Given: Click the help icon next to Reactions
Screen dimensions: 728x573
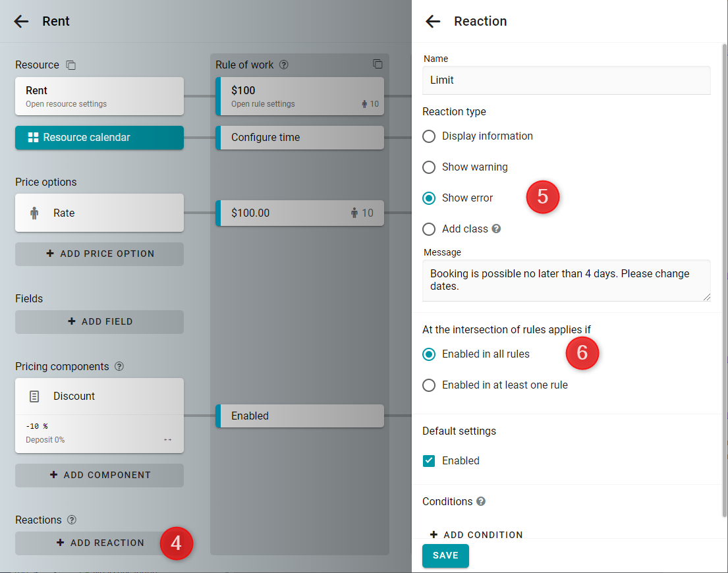Looking at the screenshot, I should (x=72, y=520).
